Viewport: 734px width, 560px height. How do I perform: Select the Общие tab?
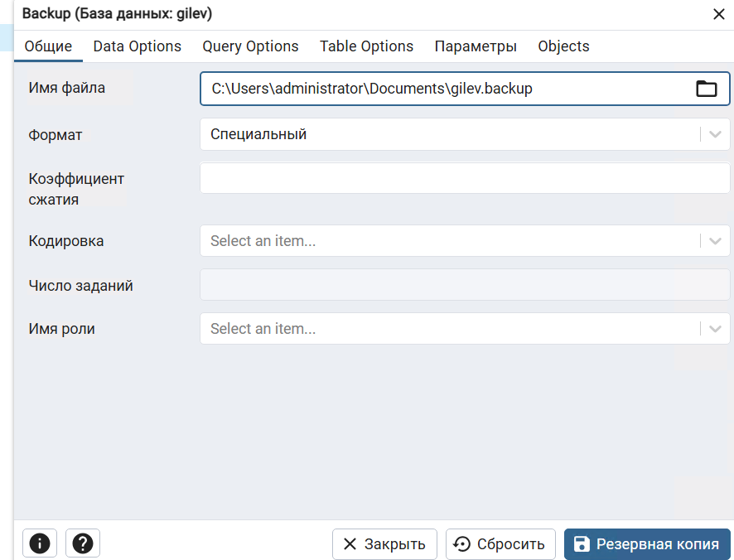[48, 46]
